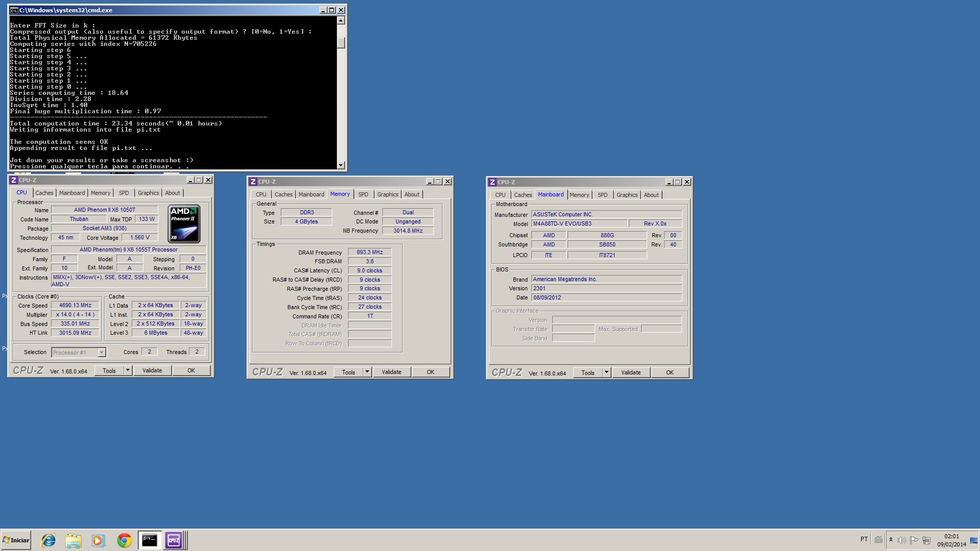Open the Caches tab in left CPU-Z window
The width and height of the screenshot is (980, 551).
coord(44,193)
